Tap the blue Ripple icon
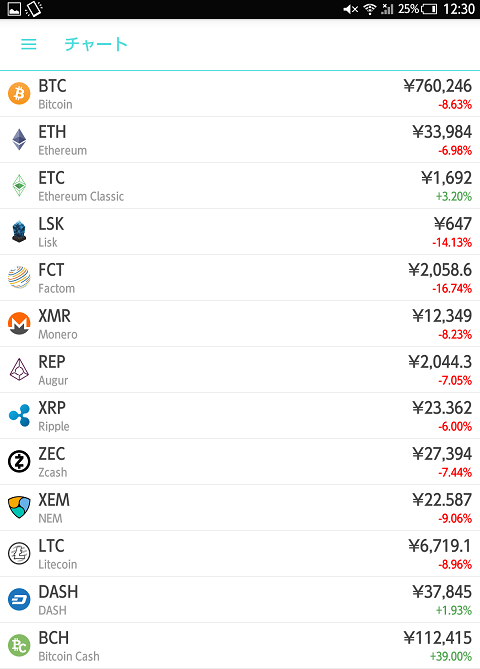Screen dimensions: 480x669 [x=19, y=416]
